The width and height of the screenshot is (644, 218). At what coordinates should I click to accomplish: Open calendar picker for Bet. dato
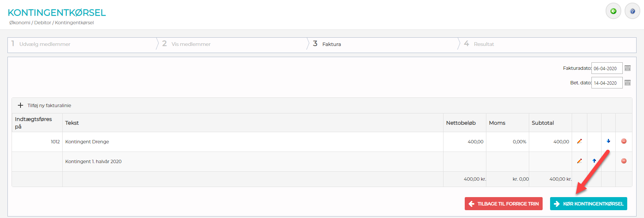coord(628,83)
